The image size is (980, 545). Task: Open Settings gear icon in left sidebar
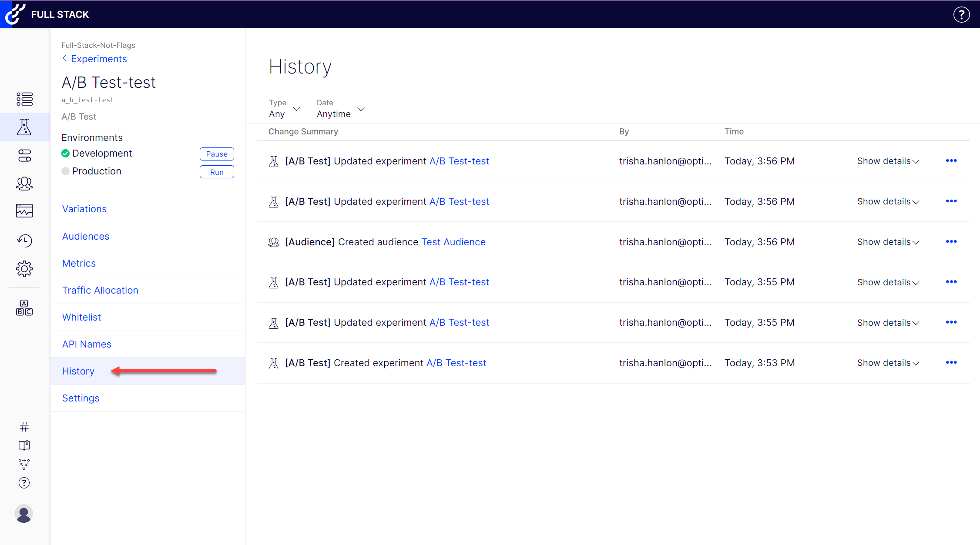click(x=24, y=269)
